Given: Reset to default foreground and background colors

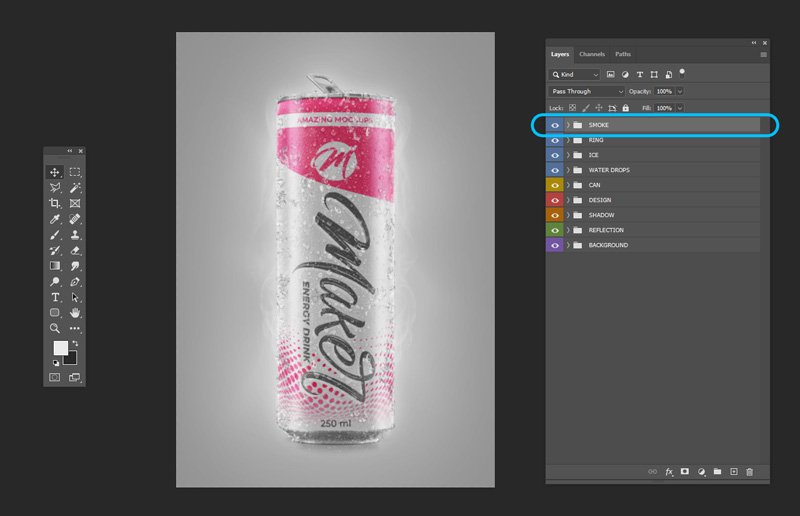Looking at the screenshot, I should [56, 363].
